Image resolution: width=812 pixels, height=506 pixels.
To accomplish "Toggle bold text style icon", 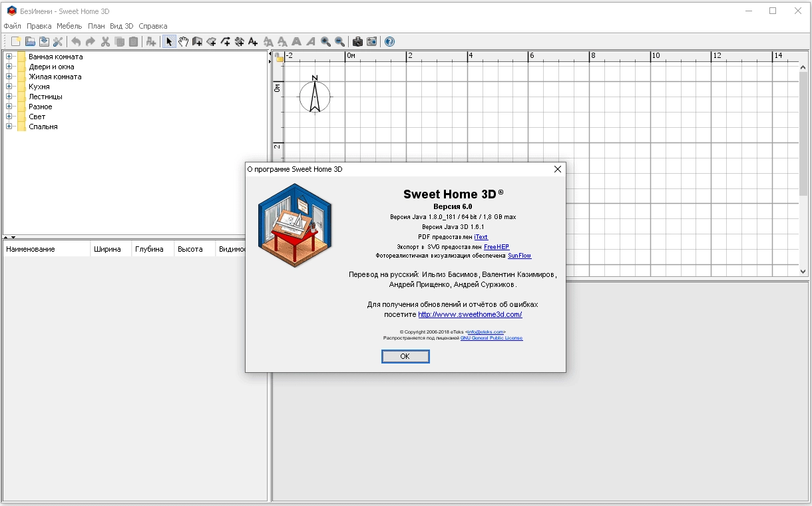I will 297,42.
